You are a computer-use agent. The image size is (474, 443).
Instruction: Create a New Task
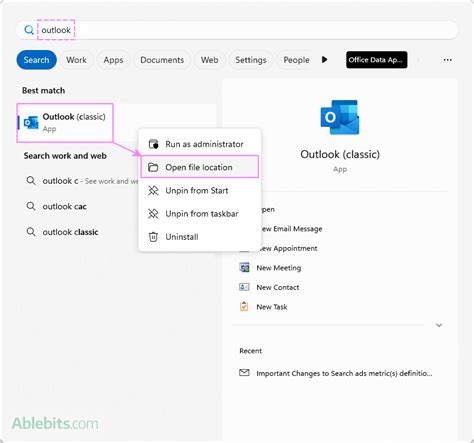coord(272,307)
